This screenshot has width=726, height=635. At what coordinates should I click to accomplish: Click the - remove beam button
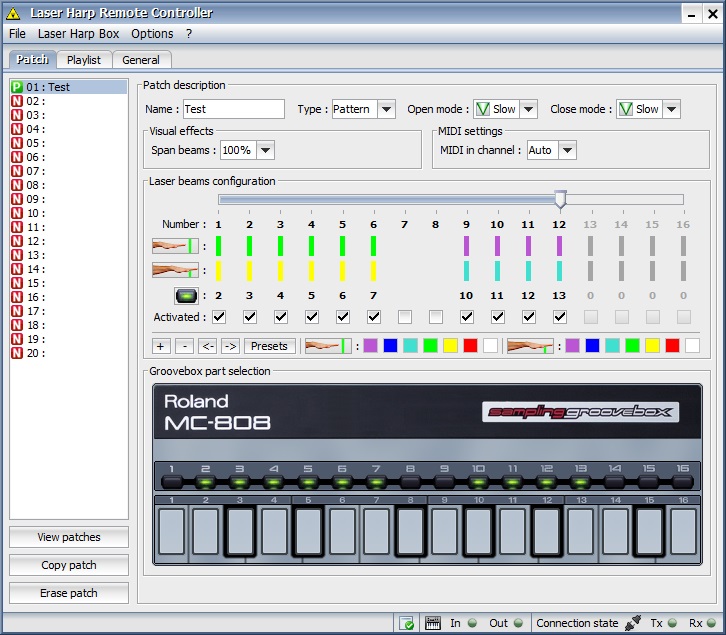click(x=185, y=346)
